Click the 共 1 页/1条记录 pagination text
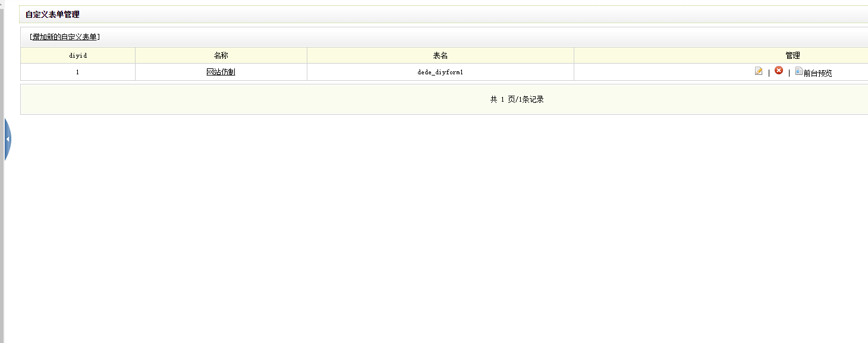The width and height of the screenshot is (868, 343). [x=517, y=99]
